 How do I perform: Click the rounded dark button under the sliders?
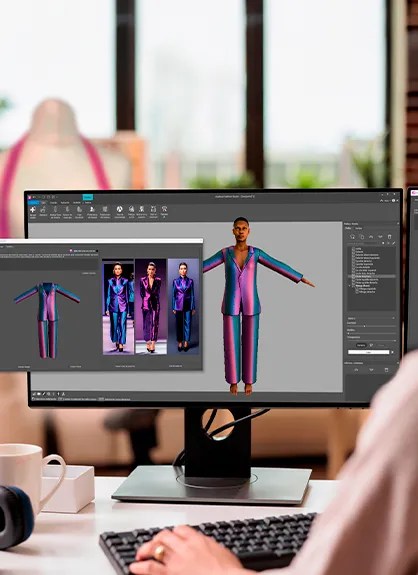tap(361, 345)
